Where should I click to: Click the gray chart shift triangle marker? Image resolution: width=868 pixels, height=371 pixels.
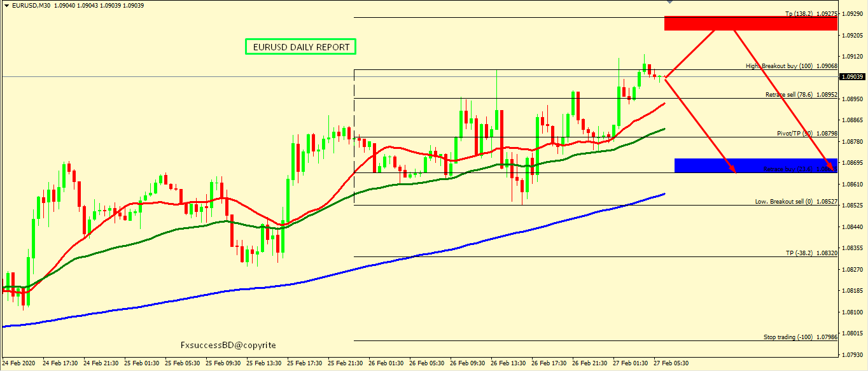669,3
